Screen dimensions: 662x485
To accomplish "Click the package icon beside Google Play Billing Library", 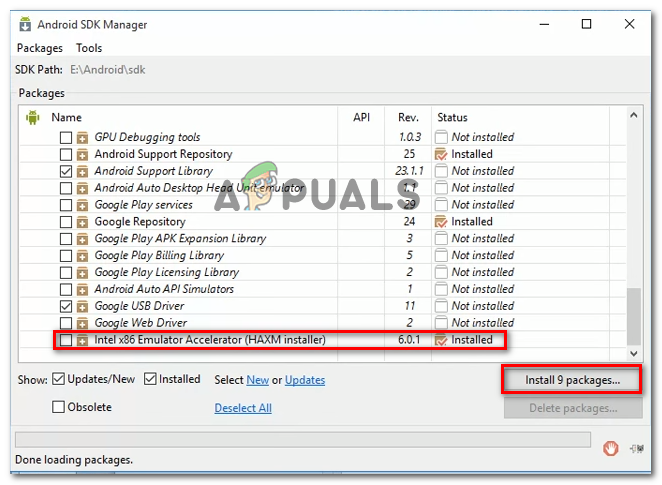I will click(x=82, y=256).
